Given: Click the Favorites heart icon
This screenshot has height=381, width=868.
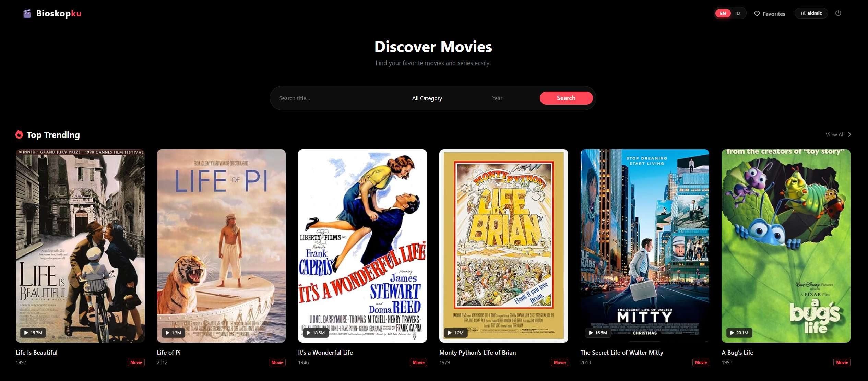Looking at the screenshot, I should tap(757, 14).
